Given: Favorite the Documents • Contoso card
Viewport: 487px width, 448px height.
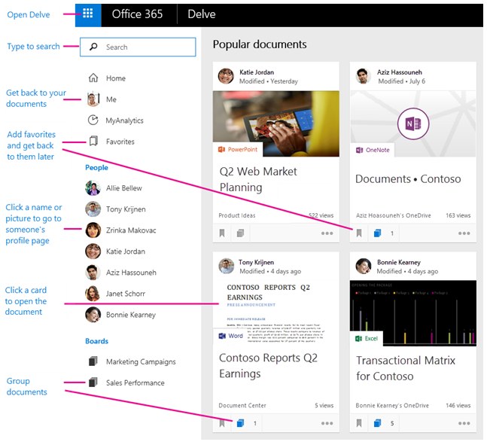Looking at the screenshot, I should (x=360, y=233).
